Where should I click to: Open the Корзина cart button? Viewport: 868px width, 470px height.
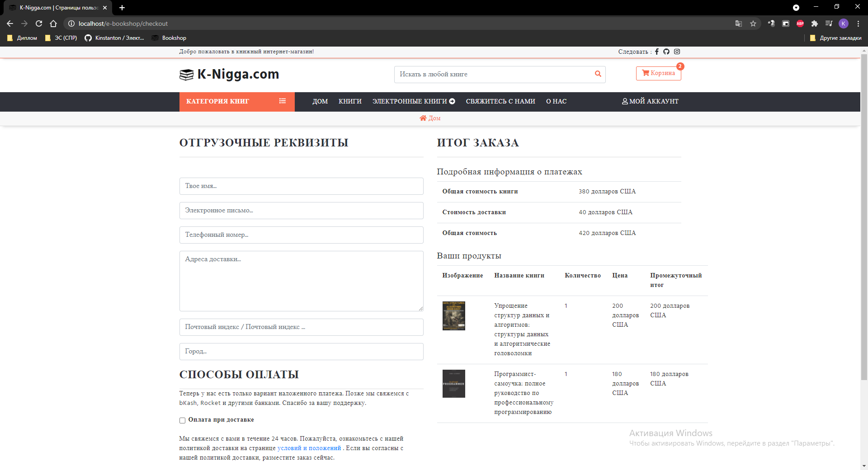[658, 73]
